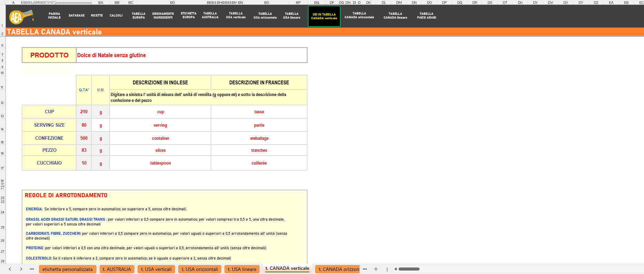Switch to t. USA lineare sheet tab
This screenshot has width=644, height=274.
[x=242, y=269]
